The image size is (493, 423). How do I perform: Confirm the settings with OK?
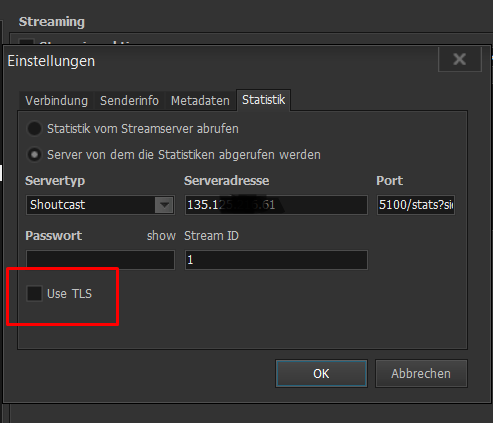[321, 373]
